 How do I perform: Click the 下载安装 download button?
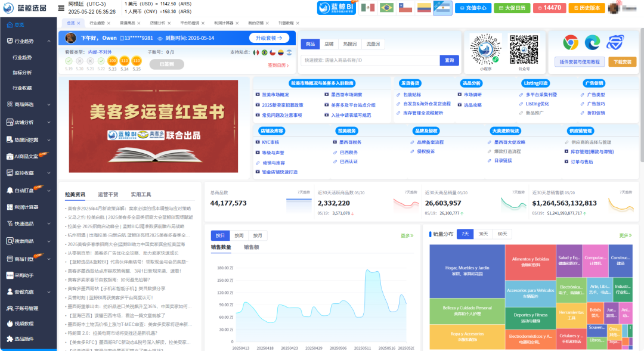pyautogui.click(x=622, y=62)
